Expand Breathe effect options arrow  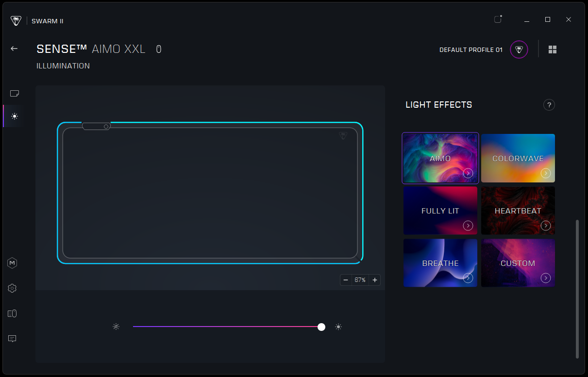(468, 278)
